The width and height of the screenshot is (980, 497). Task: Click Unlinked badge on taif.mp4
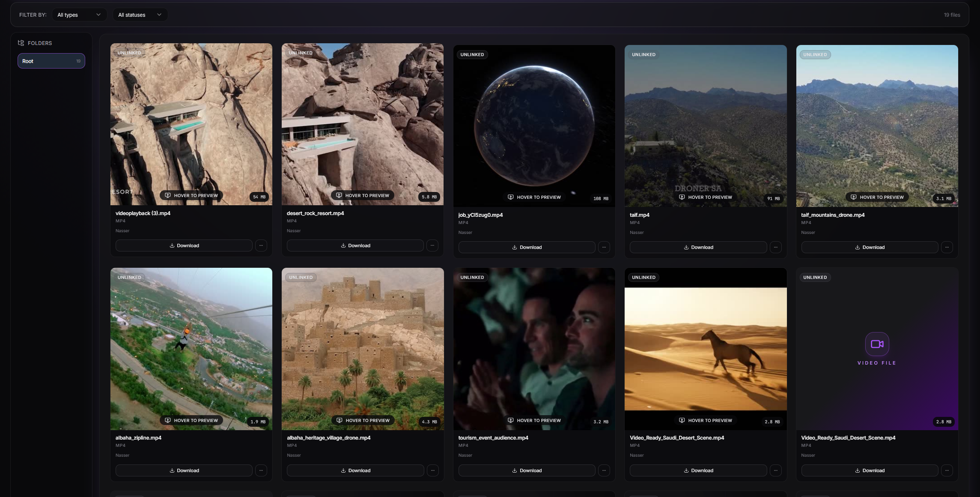[x=643, y=54]
